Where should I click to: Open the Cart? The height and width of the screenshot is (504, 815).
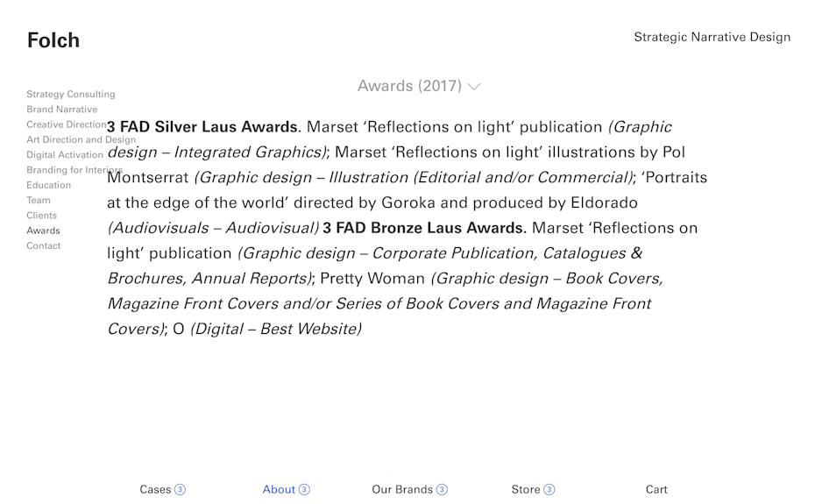[656, 490]
